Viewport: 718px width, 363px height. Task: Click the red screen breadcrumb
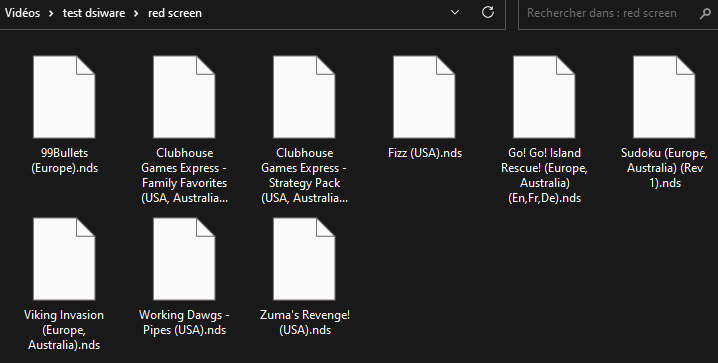[x=175, y=13]
